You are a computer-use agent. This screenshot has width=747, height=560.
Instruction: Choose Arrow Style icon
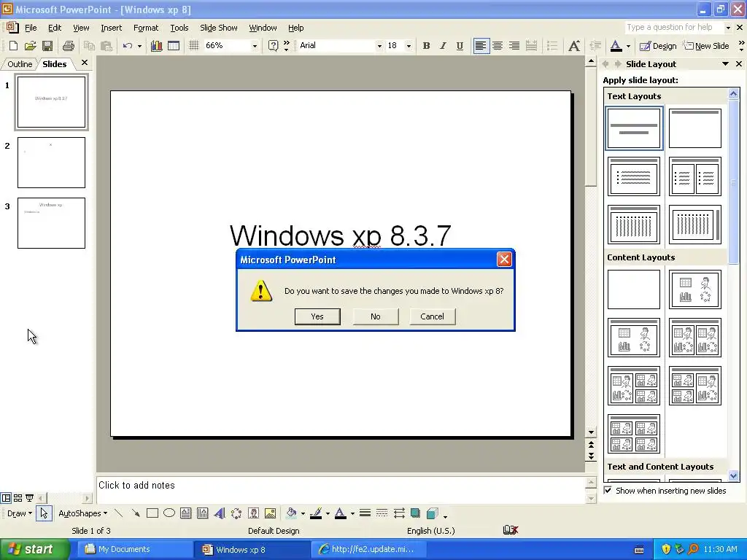pyautogui.click(x=399, y=513)
